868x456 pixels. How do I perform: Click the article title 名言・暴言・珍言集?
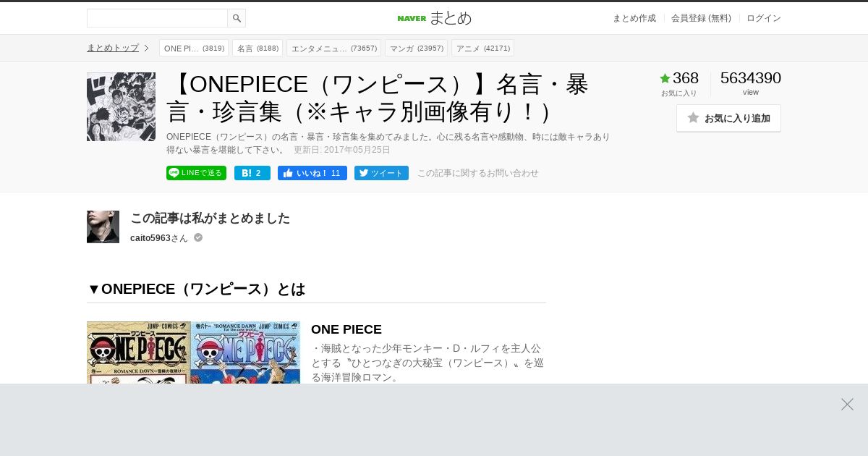pos(378,98)
